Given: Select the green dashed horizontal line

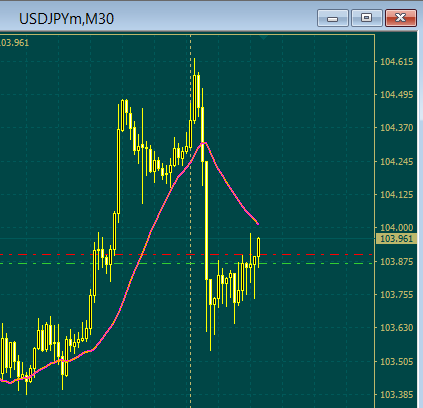Looking at the screenshot, I should tap(187, 264).
